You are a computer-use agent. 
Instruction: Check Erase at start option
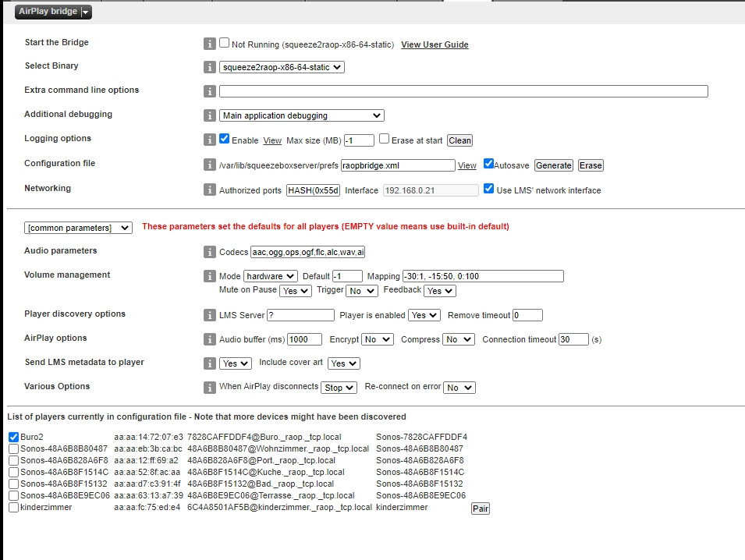click(x=385, y=139)
